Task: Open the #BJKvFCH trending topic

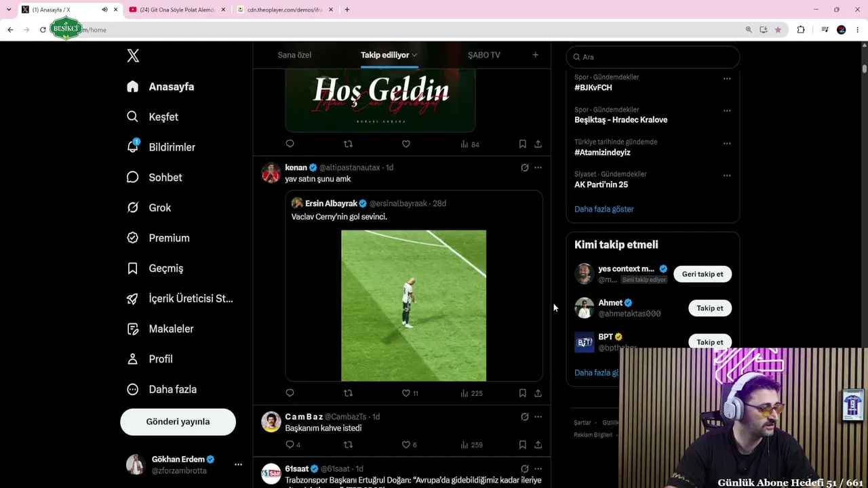Action: 593,88
